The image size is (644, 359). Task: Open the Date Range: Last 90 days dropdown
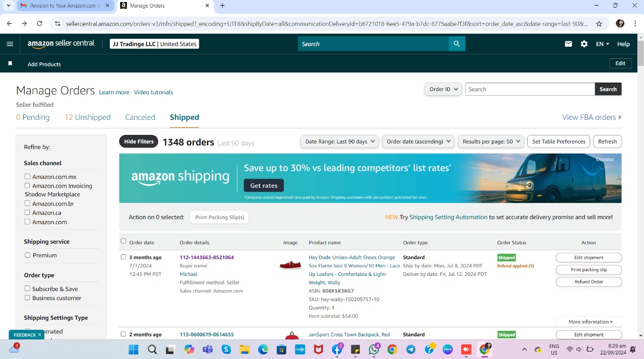point(340,141)
